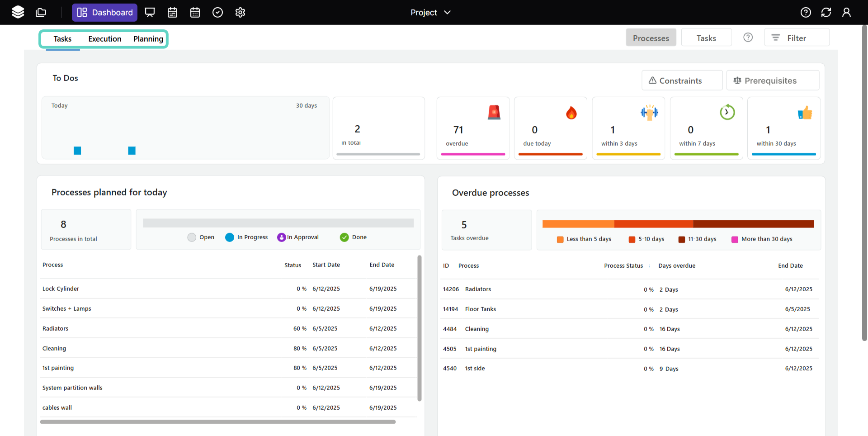Image resolution: width=868 pixels, height=436 pixels.
Task: Open the settings gear icon
Action: point(240,12)
